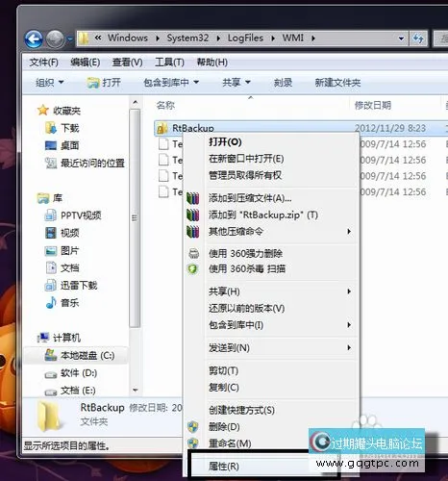Click the sidebar scrollbar up arrow
This screenshot has height=481, width=448.
(136, 102)
